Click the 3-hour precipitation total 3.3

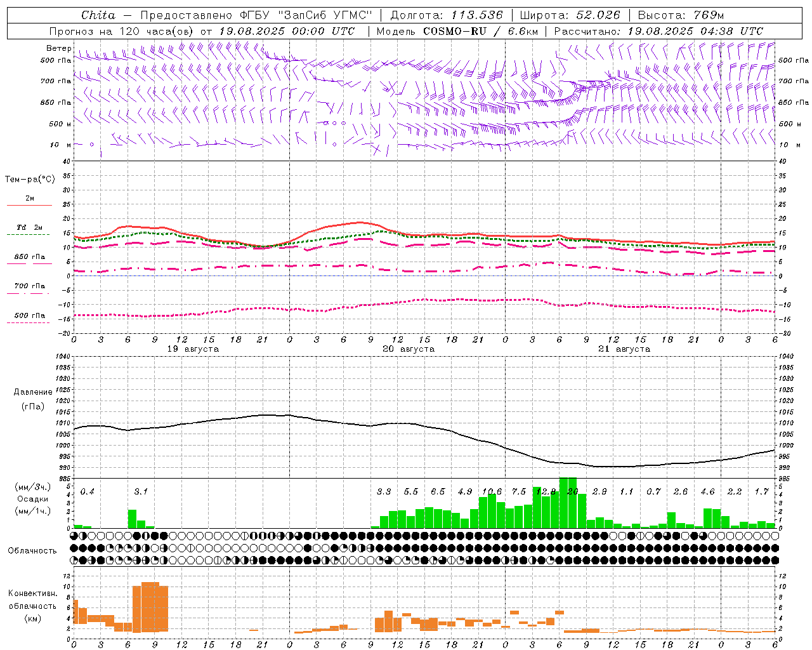point(384,492)
